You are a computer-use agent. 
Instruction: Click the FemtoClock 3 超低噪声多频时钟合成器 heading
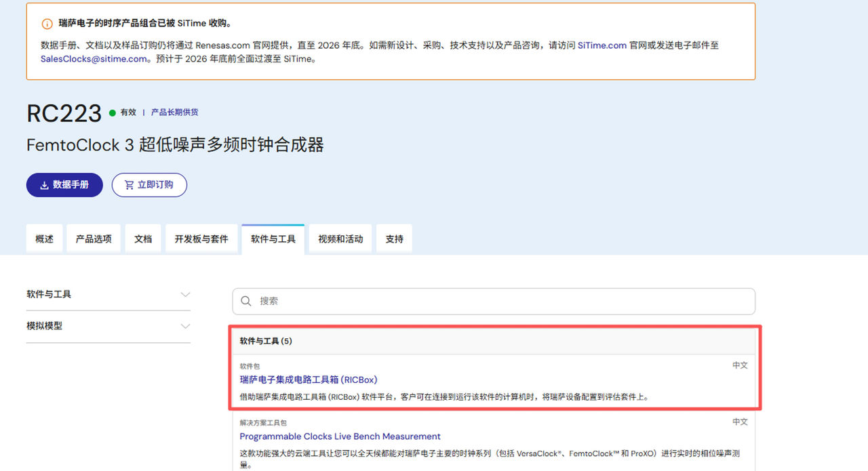[x=175, y=144]
